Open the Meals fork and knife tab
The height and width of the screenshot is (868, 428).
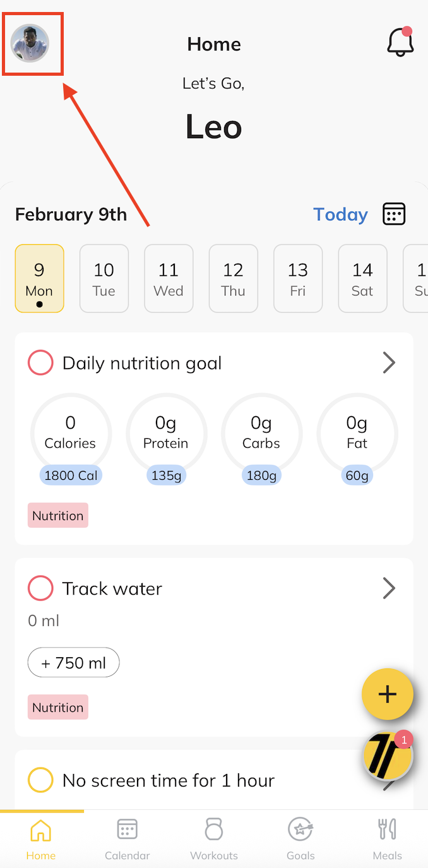[387, 837]
